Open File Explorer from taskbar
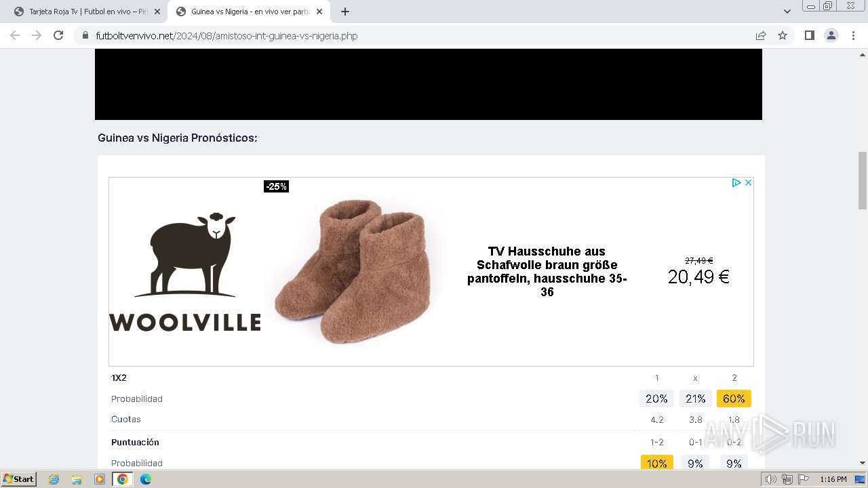Screen dimensions: 868x488 77,479
